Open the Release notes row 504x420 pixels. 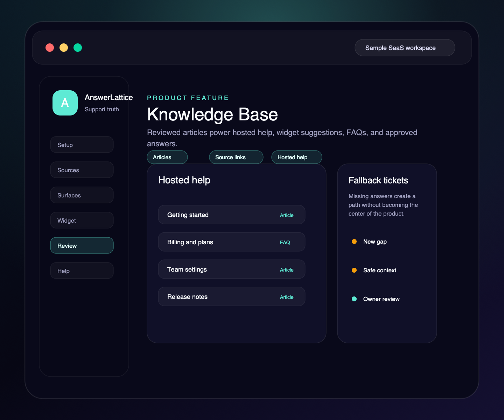click(232, 296)
